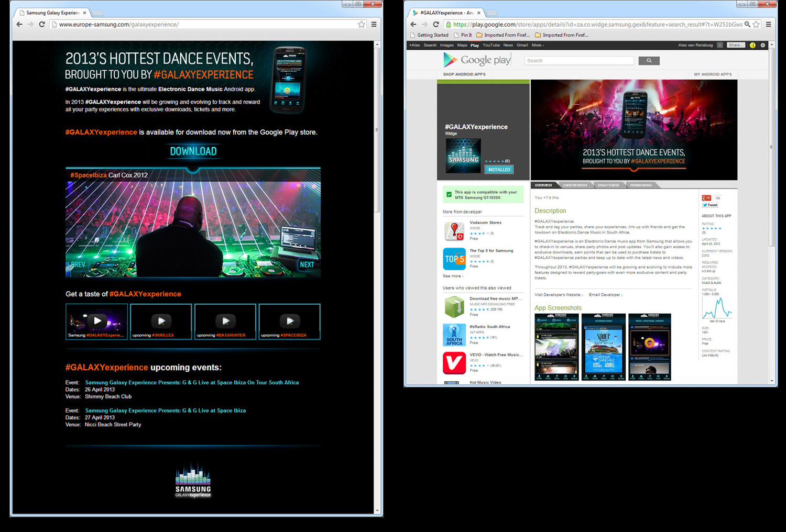Select the Samsung Galaxy Experience browser tab
786x532 pixels.
[52, 13]
